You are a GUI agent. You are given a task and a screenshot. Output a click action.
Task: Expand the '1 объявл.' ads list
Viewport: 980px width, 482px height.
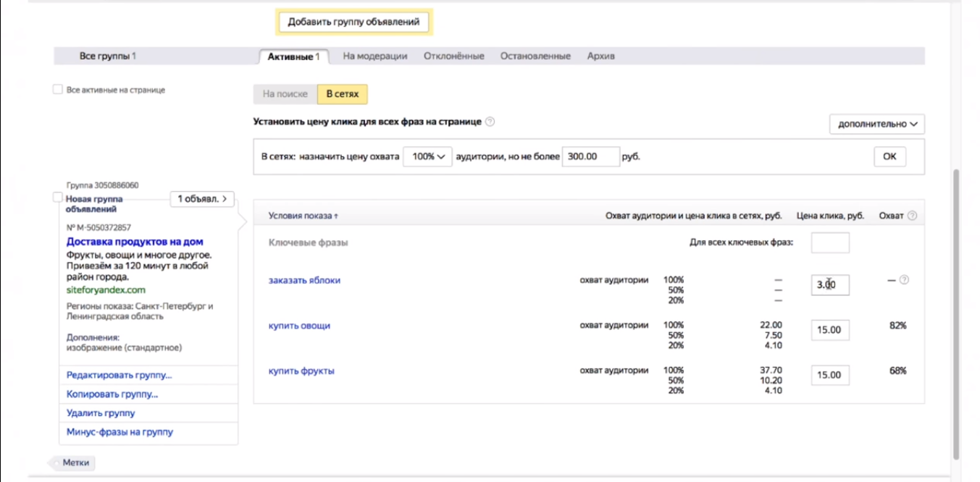click(x=202, y=198)
